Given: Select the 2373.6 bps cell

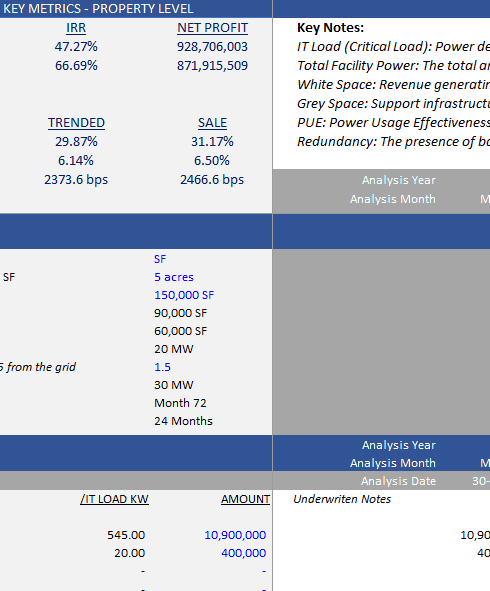Looking at the screenshot, I should 76,180.
